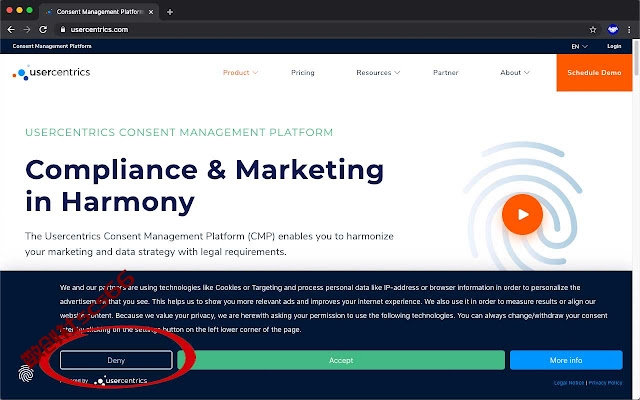The height and width of the screenshot is (400, 640).
Task: Open the Partner page
Action: [x=446, y=73]
